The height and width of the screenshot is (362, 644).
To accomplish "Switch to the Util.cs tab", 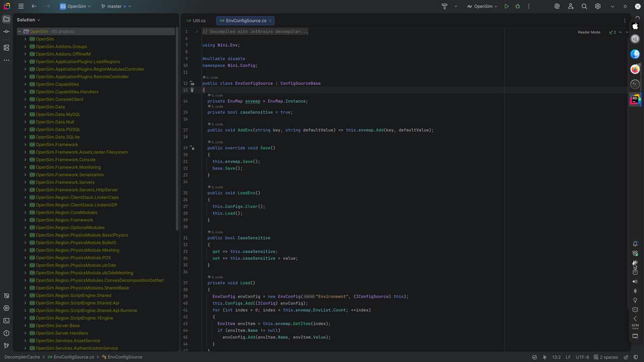I will (x=196, y=21).
